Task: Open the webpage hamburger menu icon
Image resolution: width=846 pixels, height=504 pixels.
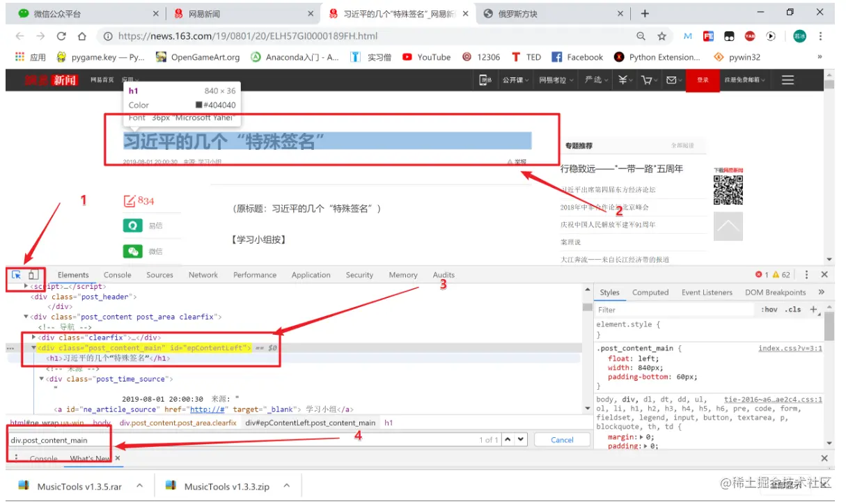Action: pos(788,80)
